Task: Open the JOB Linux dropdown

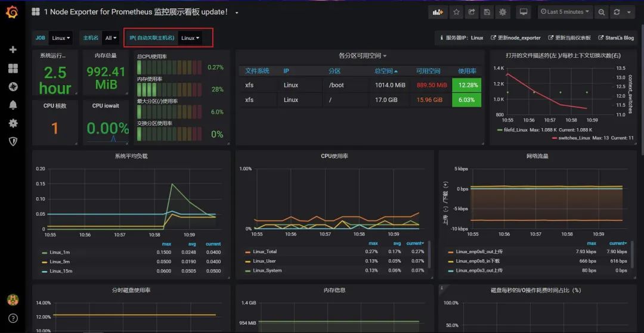Action: coord(61,38)
